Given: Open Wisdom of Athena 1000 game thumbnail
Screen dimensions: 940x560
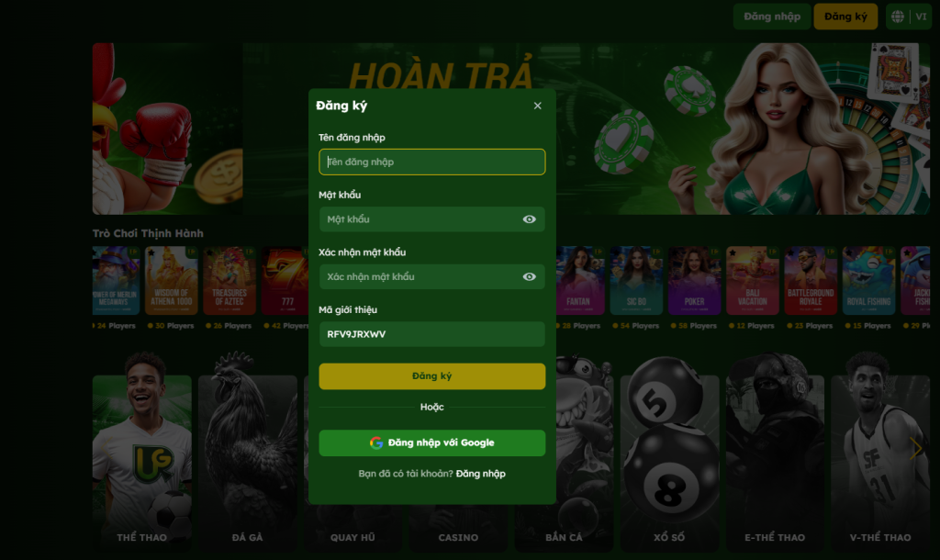Looking at the screenshot, I should point(171,281).
